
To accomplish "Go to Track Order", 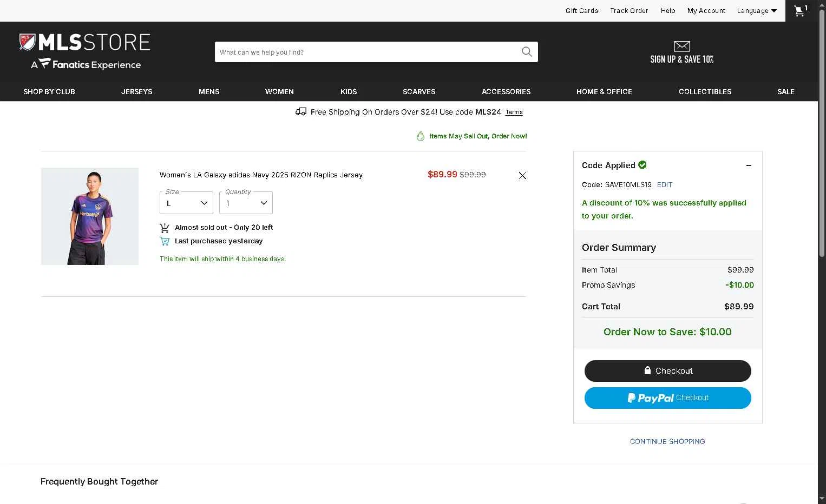I will pyautogui.click(x=629, y=11).
